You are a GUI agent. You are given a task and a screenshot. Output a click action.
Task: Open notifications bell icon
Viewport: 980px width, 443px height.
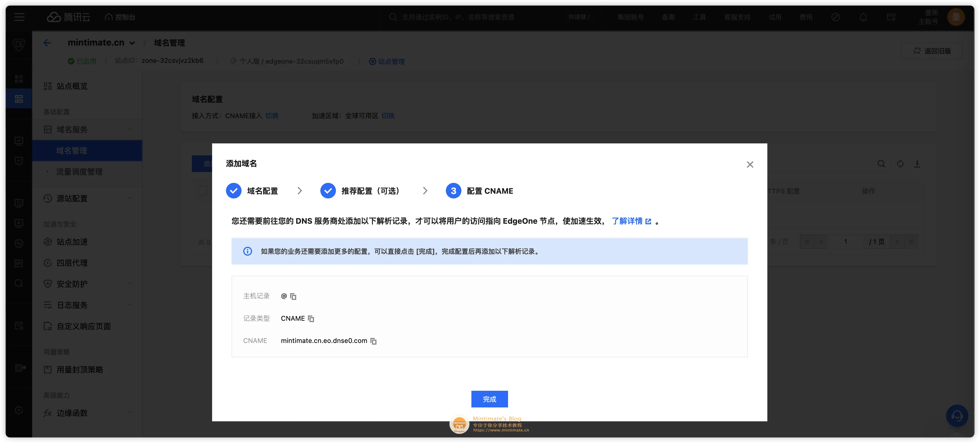click(863, 17)
